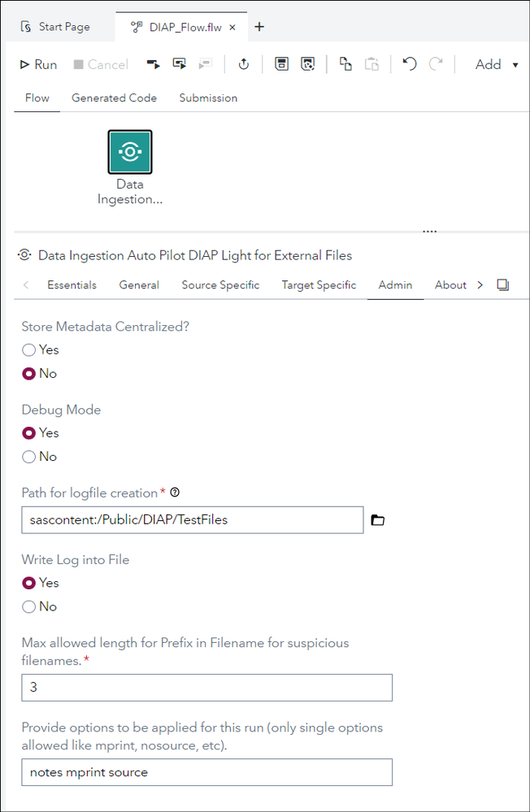Select No for Write Log into File
The image size is (530, 812).
point(29,606)
